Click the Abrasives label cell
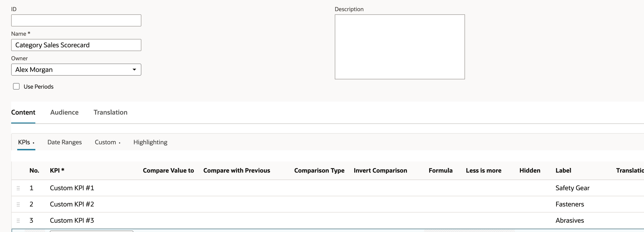644x232 pixels. [x=570, y=221]
